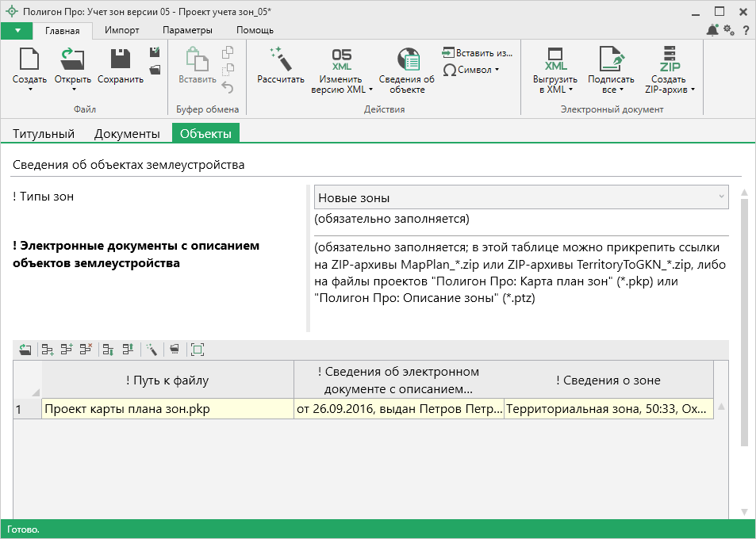Open the Типы зон dropdown showing Новые зоны
The width and height of the screenshot is (756, 539).
coord(521,197)
